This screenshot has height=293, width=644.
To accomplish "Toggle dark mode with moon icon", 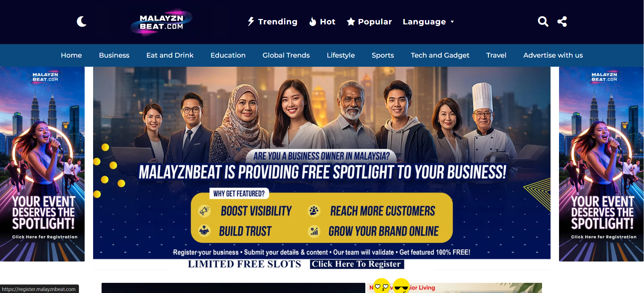I will (82, 22).
